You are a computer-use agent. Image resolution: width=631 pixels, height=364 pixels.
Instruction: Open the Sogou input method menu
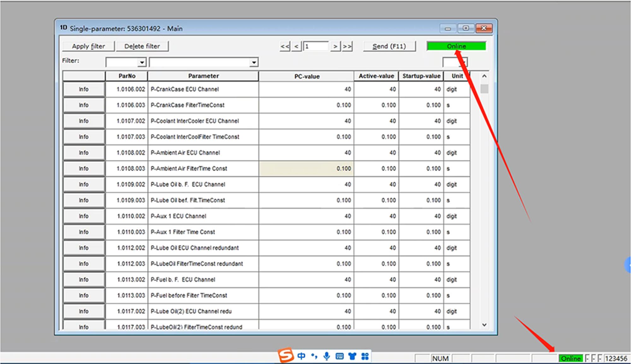pyautogui.click(x=286, y=356)
